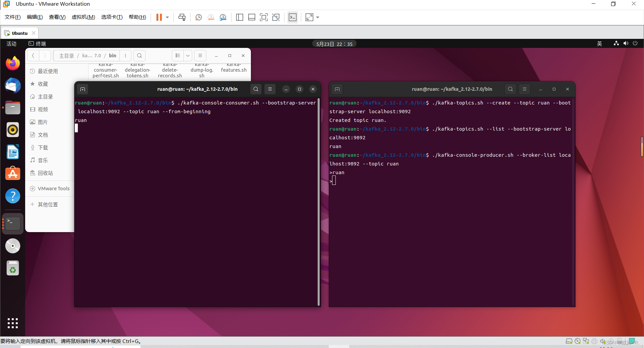Open the VMware power options dropdown arrow

tap(167, 17)
